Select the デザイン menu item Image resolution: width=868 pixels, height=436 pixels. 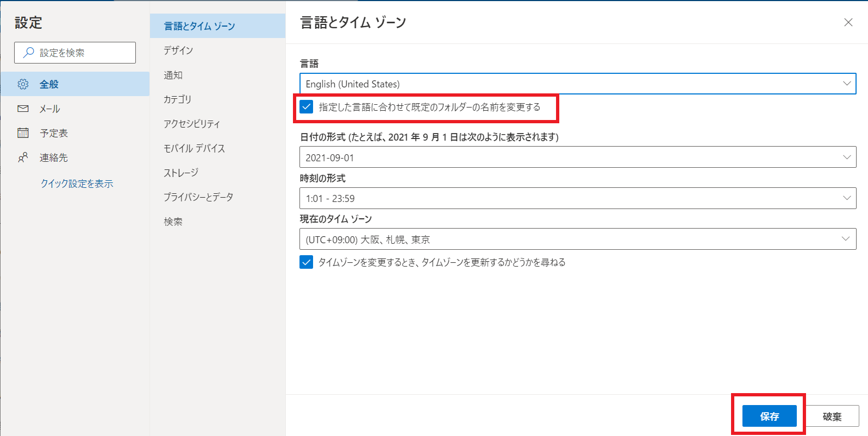(x=178, y=50)
